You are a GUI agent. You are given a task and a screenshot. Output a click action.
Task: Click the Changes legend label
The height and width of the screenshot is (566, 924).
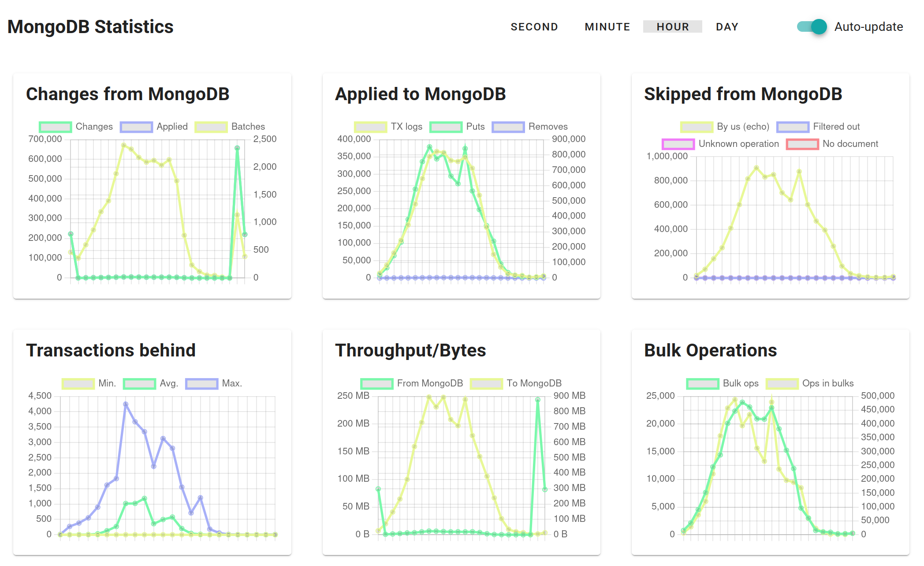tap(94, 127)
